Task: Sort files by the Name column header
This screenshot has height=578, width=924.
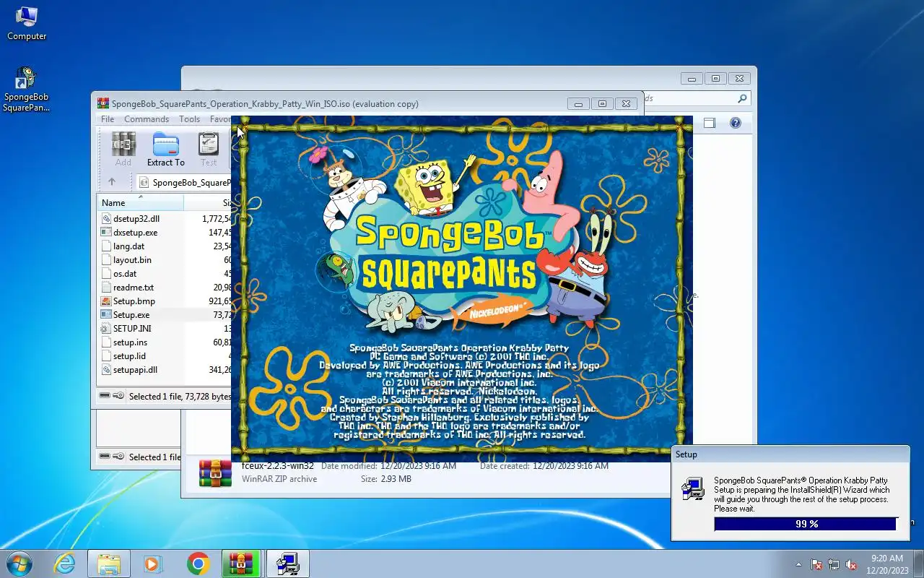Action: tap(141, 203)
